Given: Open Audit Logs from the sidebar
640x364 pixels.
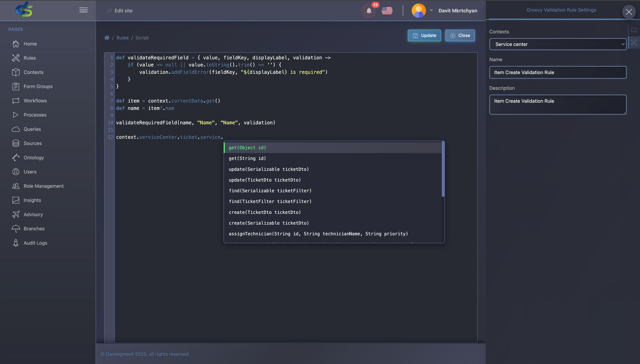Looking at the screenshot, I should pos(35,243).
